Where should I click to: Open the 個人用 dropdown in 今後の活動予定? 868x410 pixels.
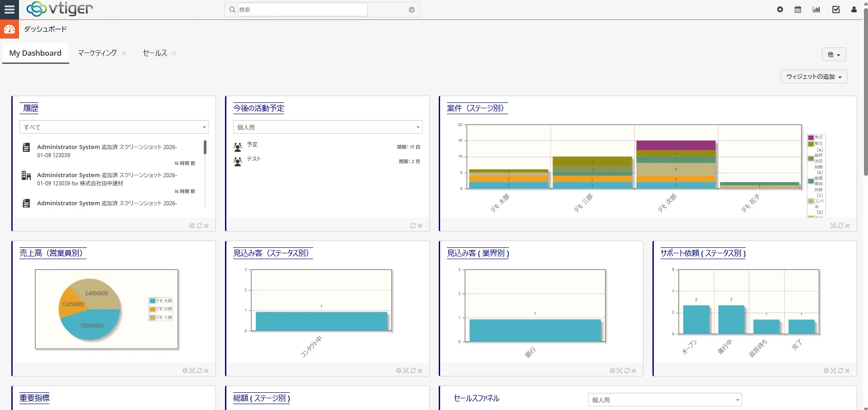point(327,127)
